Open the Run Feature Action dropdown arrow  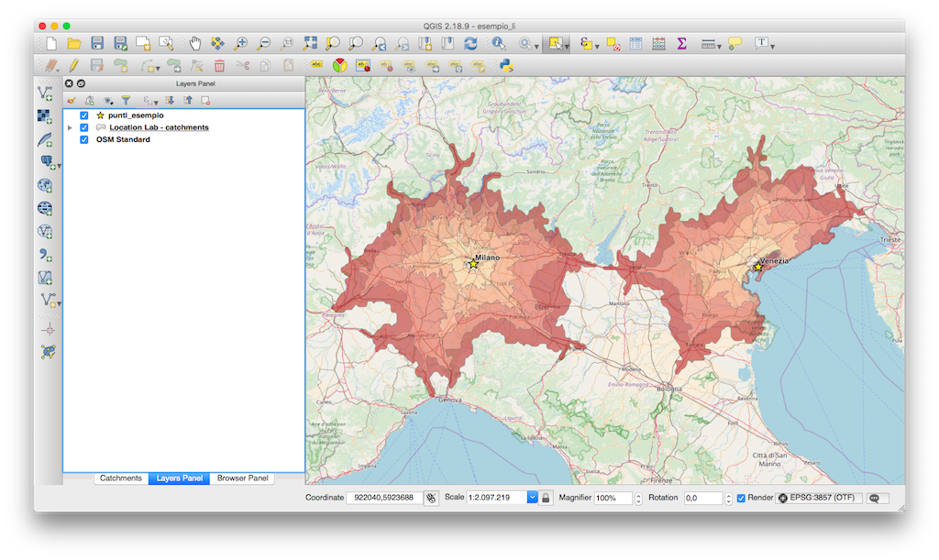(536, 46)
